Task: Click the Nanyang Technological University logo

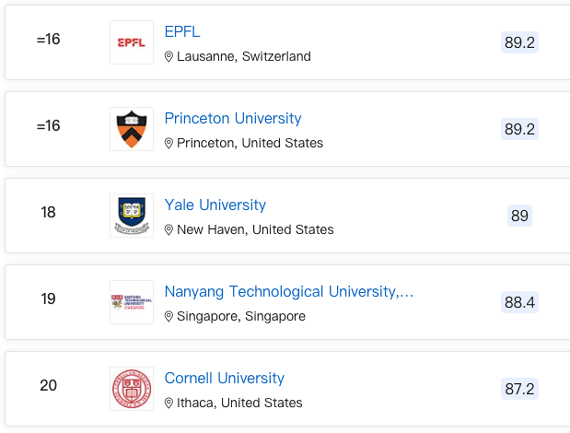Action: coord(132,302)
